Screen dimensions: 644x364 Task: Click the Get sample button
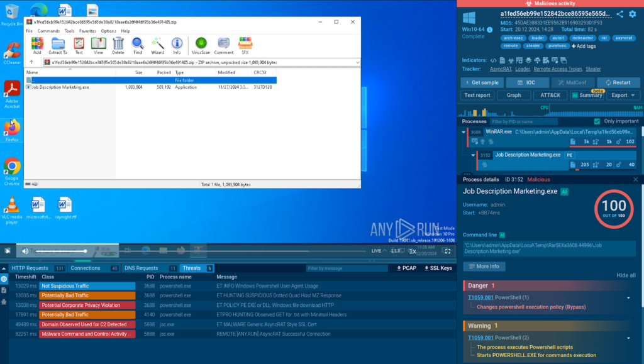(x=482, y=82)
